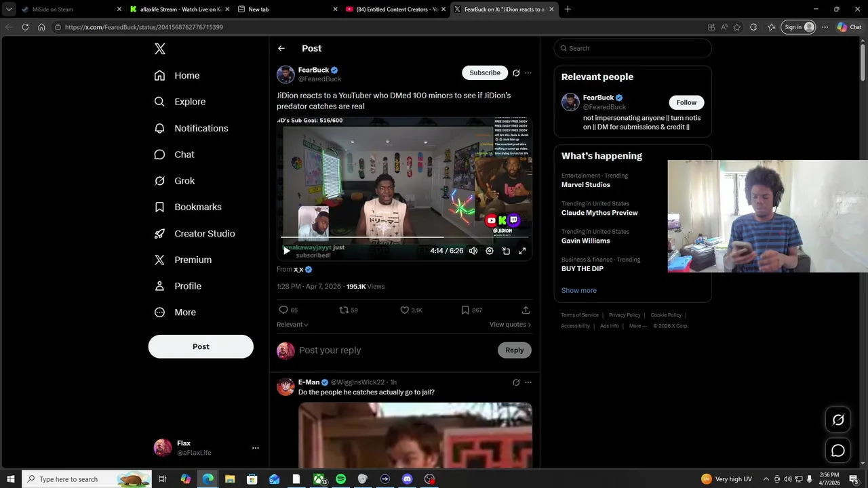Seek using the video progress bar

tap(404, 237)
